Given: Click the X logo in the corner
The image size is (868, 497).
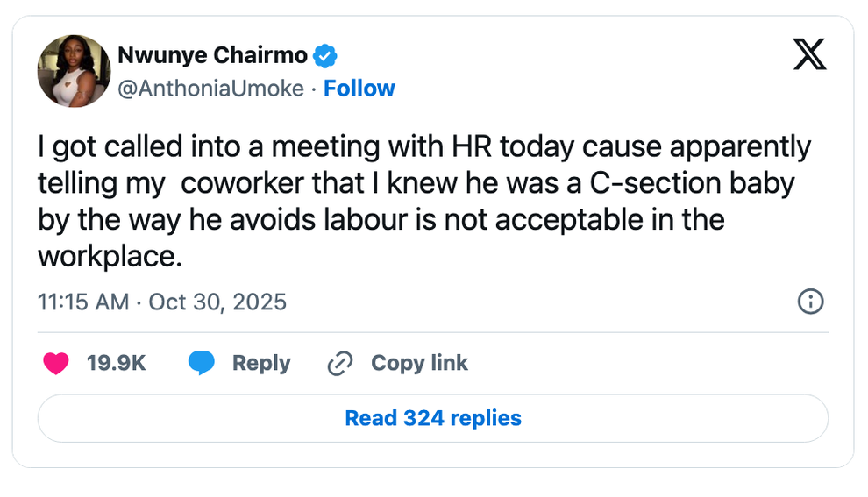Looking at the screenshot, I should (808, 54).
